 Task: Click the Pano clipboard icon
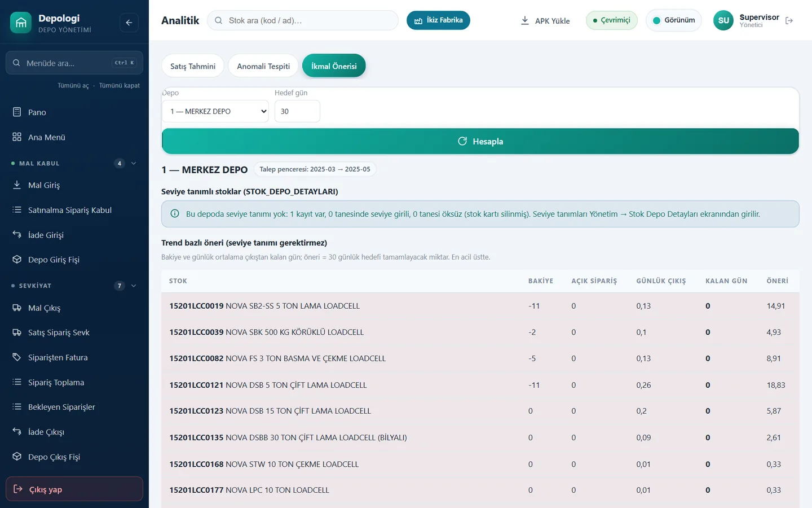[x=17, y=112]
